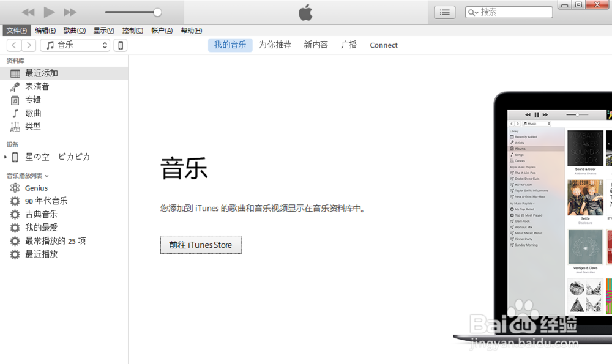Image resolution: width=612 pixels, height=364 pixels.
Task: Click the 星の空 ピカピカ device name
Action: click(58, 157)
